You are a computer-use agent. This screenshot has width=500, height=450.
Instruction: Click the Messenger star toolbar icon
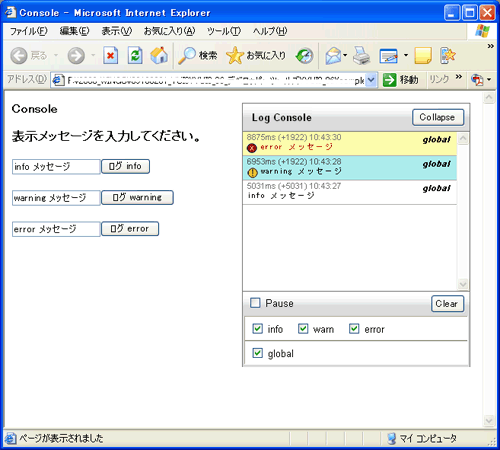pyautogui.click(x=448, y=55)
